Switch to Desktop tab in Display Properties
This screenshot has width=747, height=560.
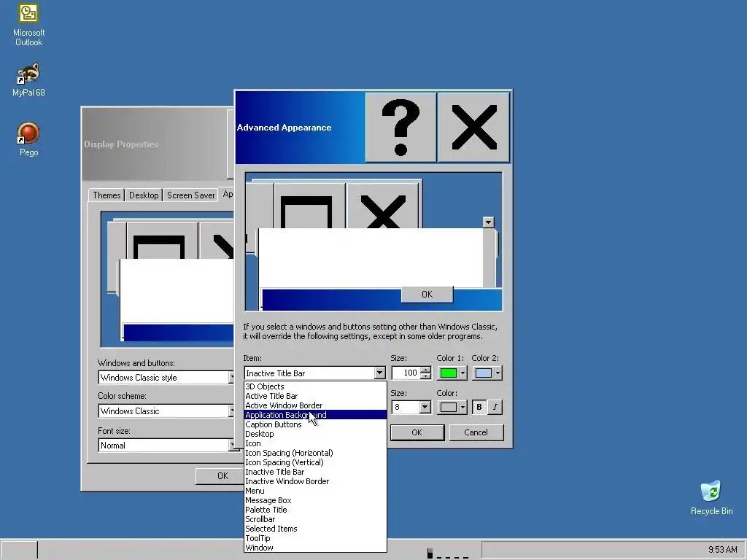pyautogui.click(x=144, y=195)
